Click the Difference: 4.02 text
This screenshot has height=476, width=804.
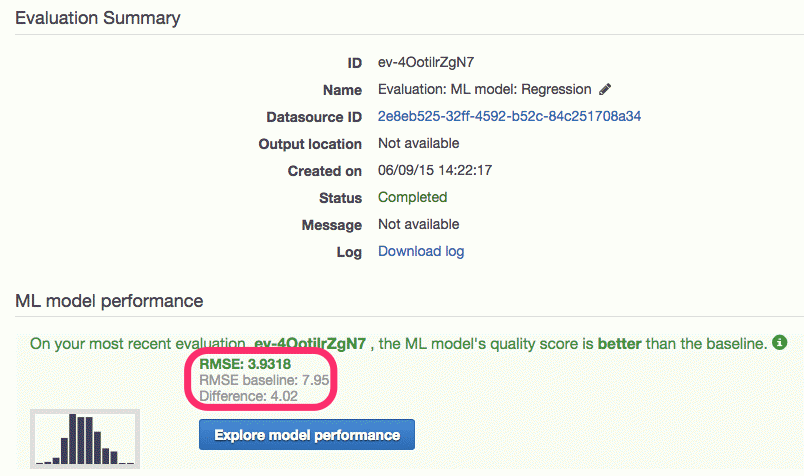click(x=248, y=396)
